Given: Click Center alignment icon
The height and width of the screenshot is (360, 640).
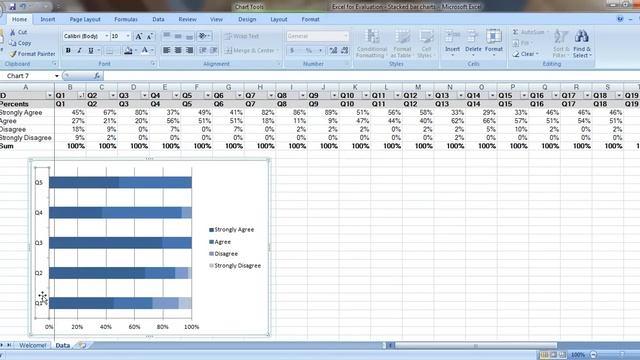Looking at the screenshot, I should (178, 50).
